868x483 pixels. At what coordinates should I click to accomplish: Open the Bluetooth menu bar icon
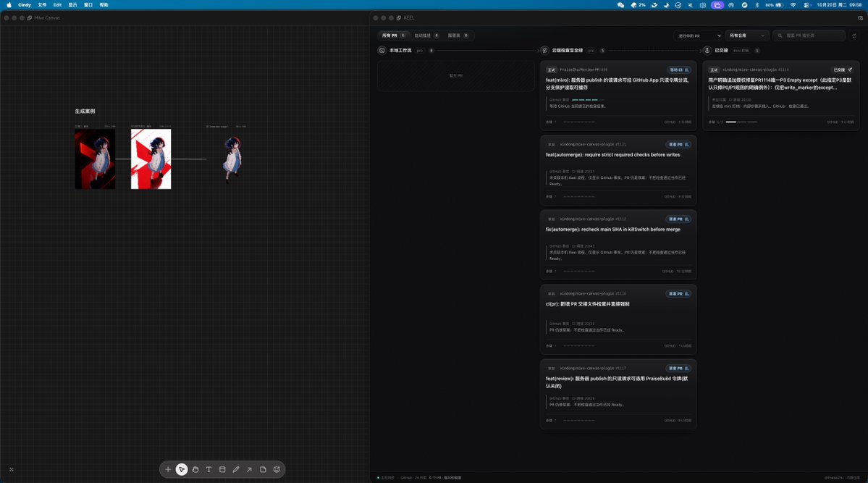[x=757, y=5]
